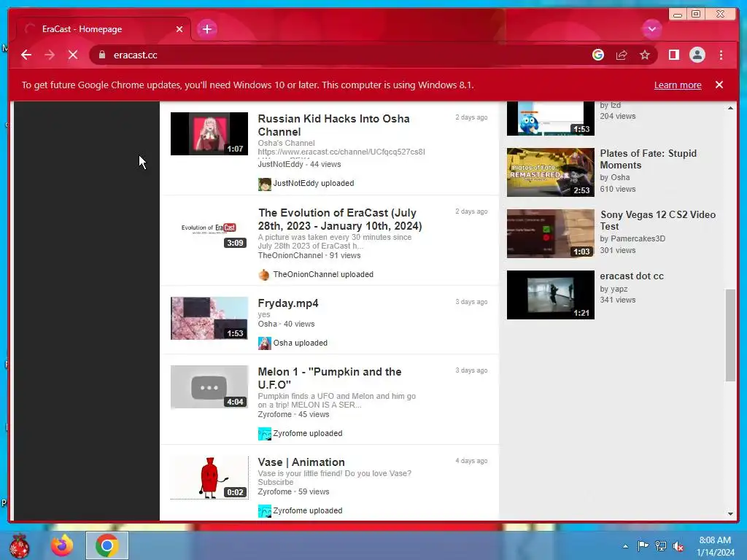
Task: Open the network tray icon
Action: 661,545
